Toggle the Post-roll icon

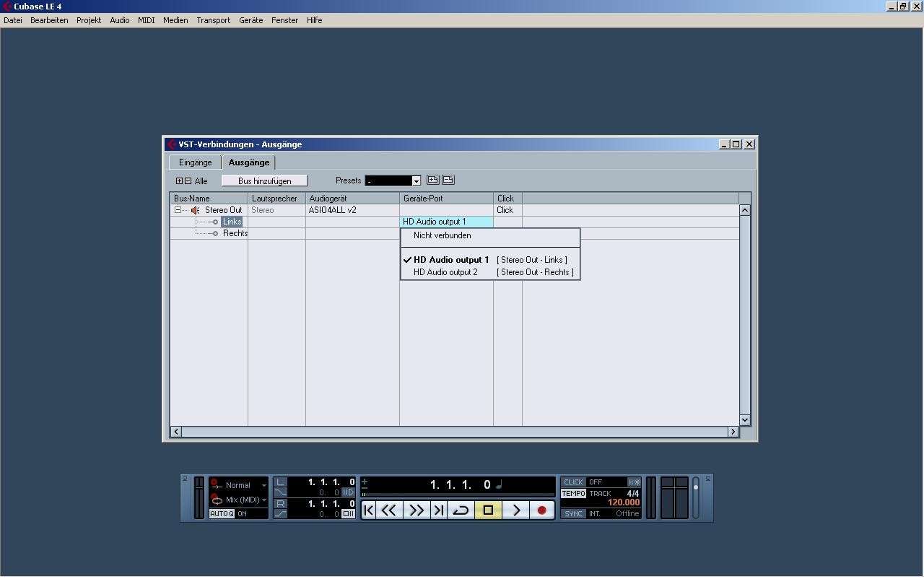point(348,514)
